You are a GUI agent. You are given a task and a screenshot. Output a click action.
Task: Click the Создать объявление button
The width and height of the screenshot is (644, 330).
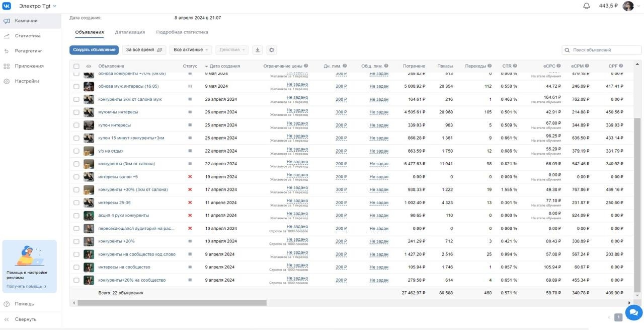click(x=94, y=50)
